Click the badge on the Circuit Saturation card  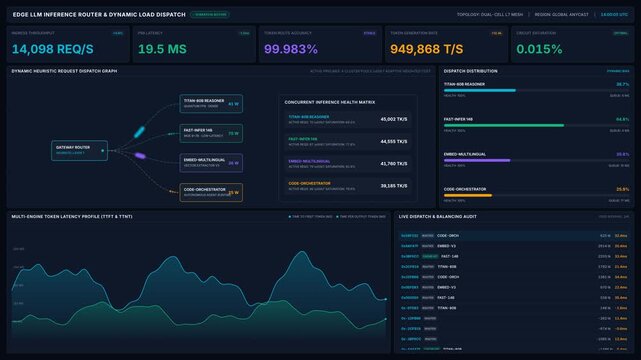(621, 33)
